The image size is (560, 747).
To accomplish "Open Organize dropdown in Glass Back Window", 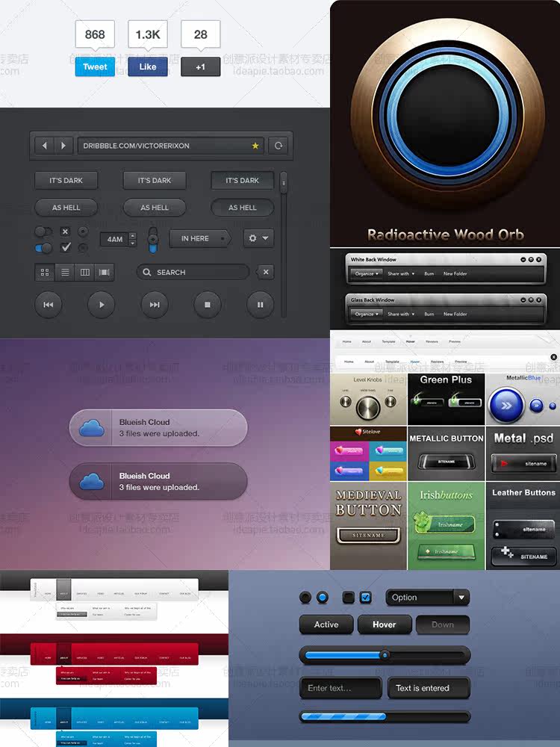I will point(366,314).
